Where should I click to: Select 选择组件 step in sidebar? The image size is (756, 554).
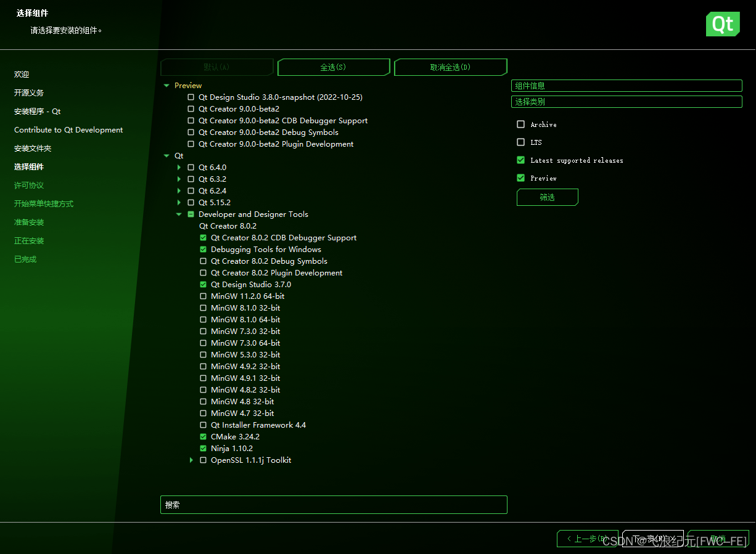coord(29,167)
